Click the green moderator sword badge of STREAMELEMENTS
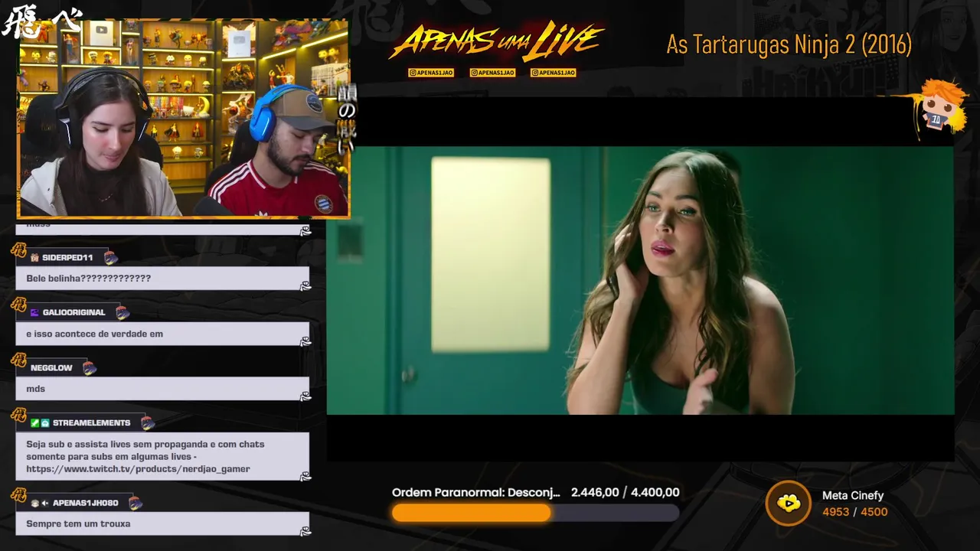The width and height of the screenshot is (980, 551). click(x=34, y=423)
